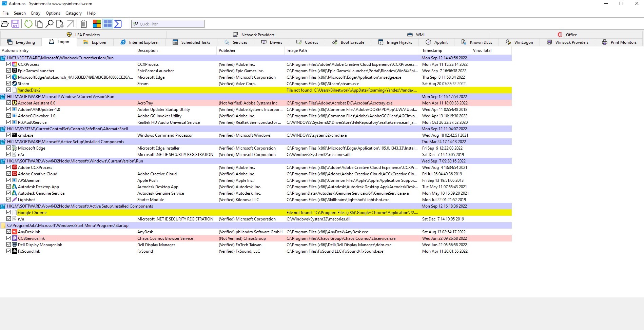644x330 pixels.
Task: Click the Autodesk Genuine Service entry's icon
Action: coord(15,193)
